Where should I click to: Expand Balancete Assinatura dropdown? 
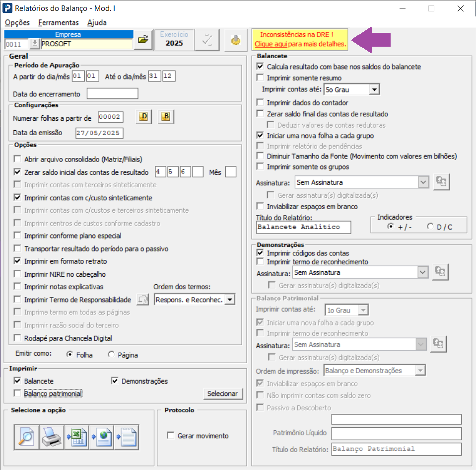423,182
